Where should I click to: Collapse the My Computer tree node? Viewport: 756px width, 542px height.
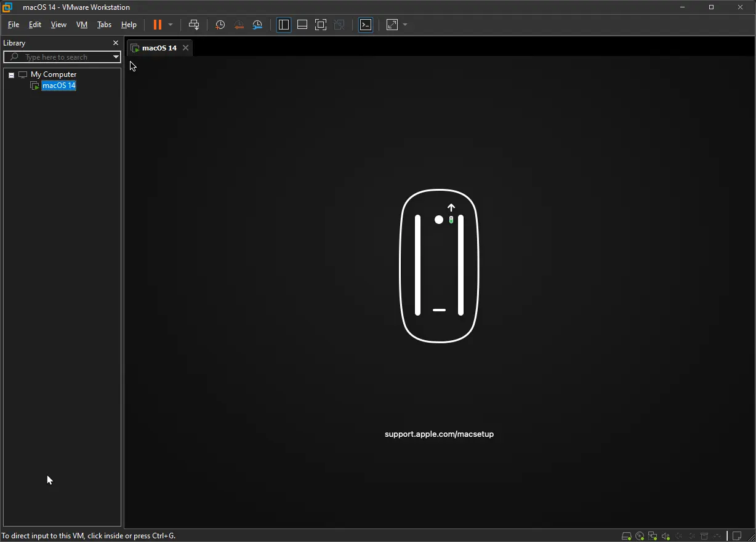point(11,75)
